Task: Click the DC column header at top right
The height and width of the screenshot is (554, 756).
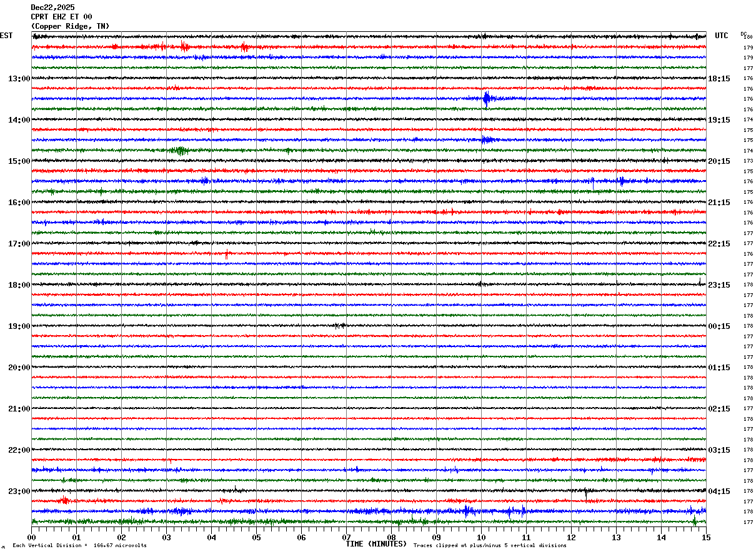Action: [x=744, y=34]
